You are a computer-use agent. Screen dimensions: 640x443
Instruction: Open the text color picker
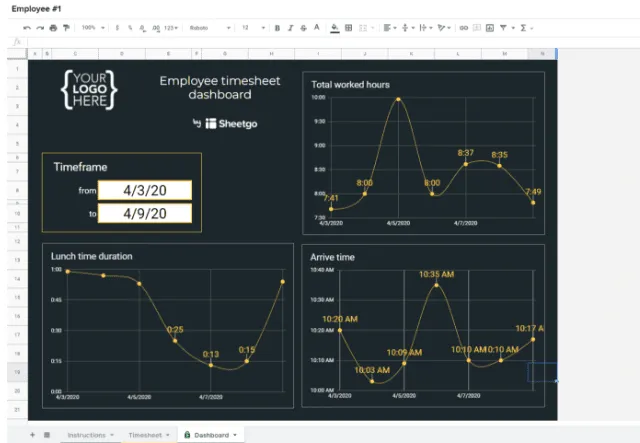pos(316,27)
